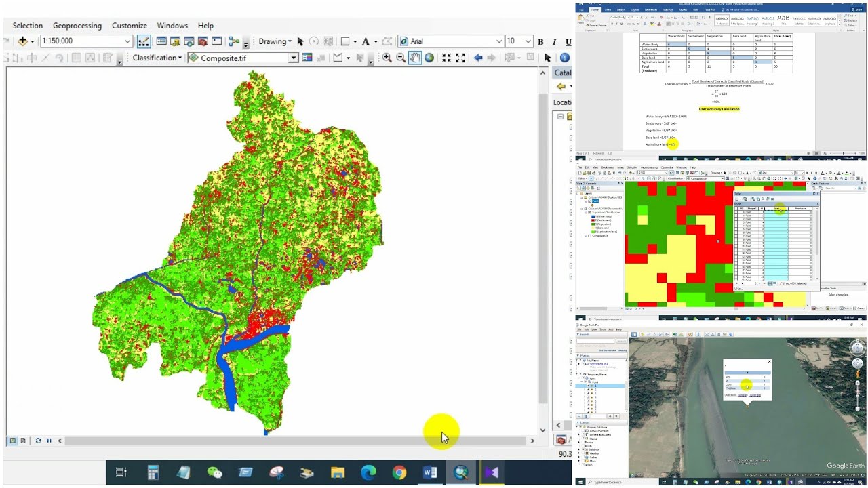The height and width of the screenshot is (488, 868).
Task: Click the Add Data button
Action: pyautogui.click(x=23, y=41)
